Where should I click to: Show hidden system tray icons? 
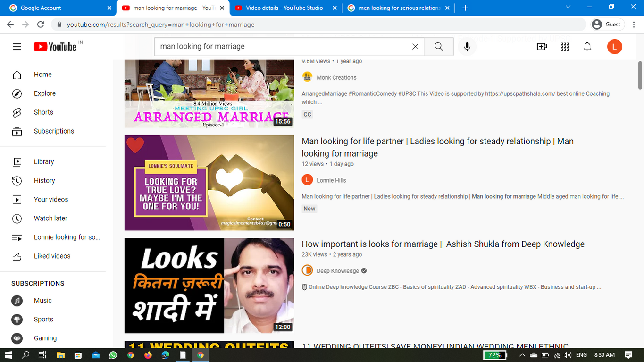[522, 355]
